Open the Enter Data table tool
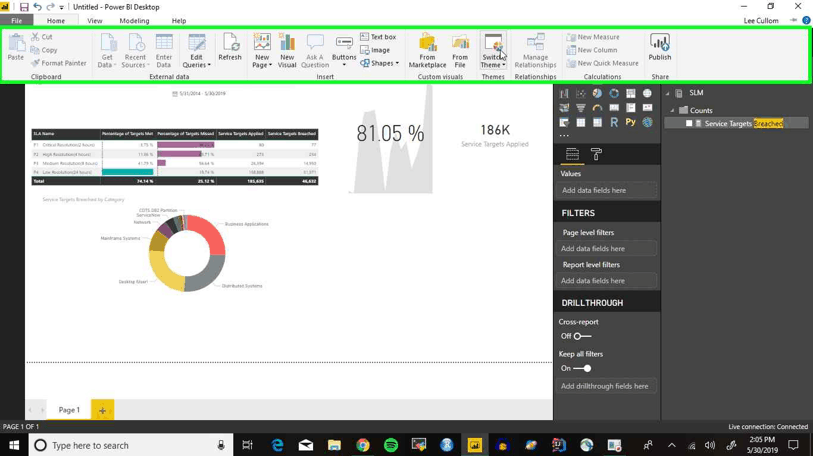The width and height of the screenshot is (816, 458). pyautogui.click(x=164, y=50)
